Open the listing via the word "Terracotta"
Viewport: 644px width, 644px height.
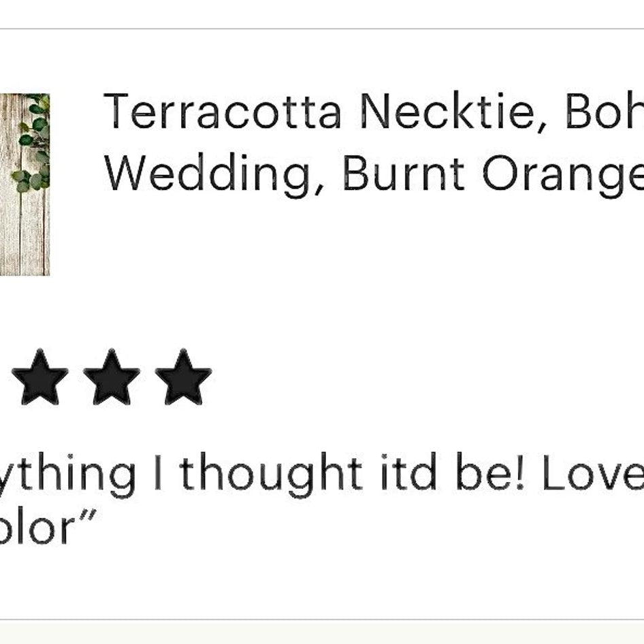(x=222, y=112)
